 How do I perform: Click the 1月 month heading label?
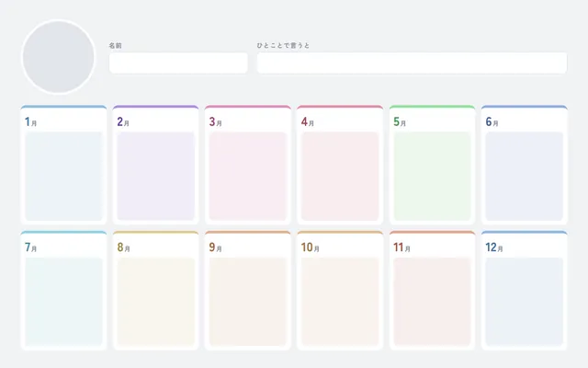click(x=30, y=121)
